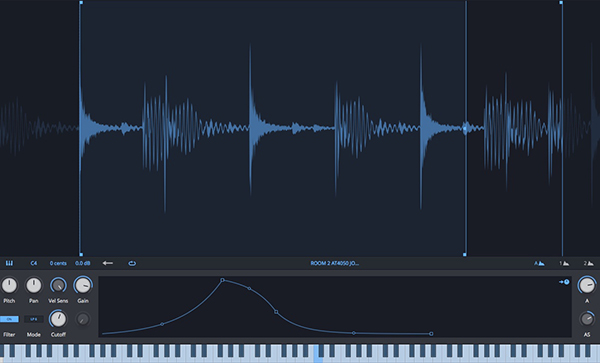Click the sample start marker top handle

81,3
